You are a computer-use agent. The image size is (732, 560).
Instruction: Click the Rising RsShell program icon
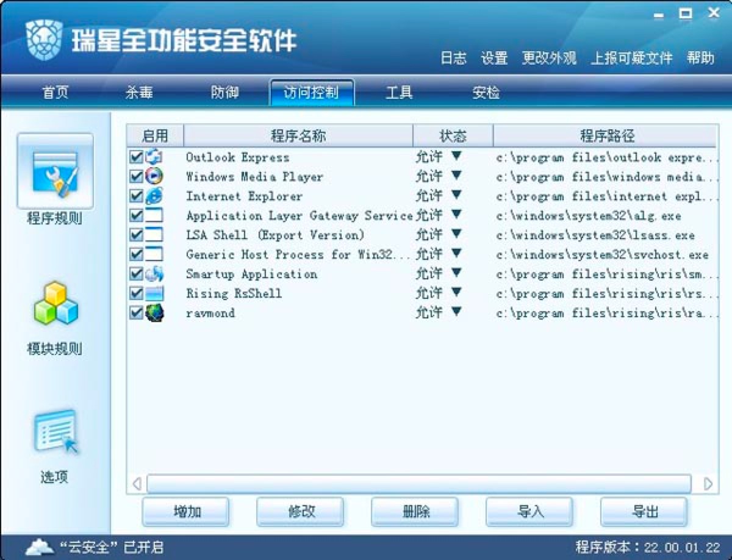click(x=154, y=294)
